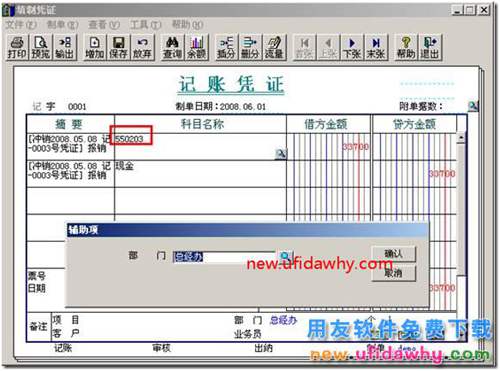Minimize the voucher window
500x371 pixels.
[x=457, y=10]
